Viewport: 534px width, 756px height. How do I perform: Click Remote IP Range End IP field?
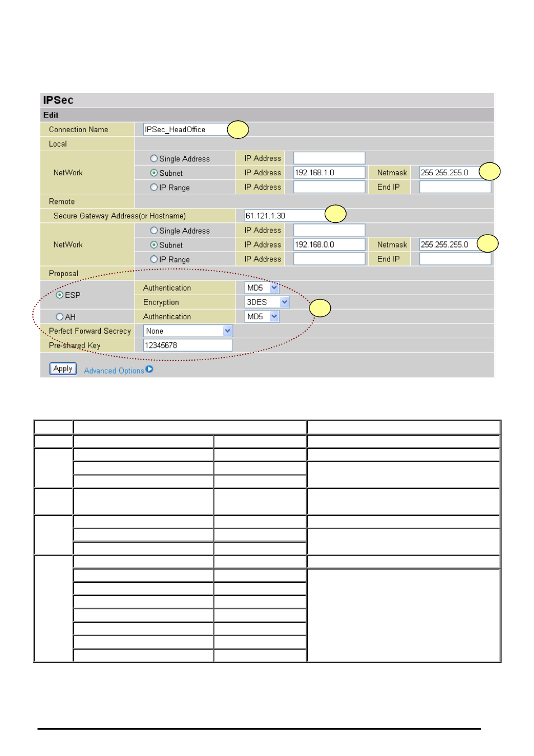tap(455, 259)
